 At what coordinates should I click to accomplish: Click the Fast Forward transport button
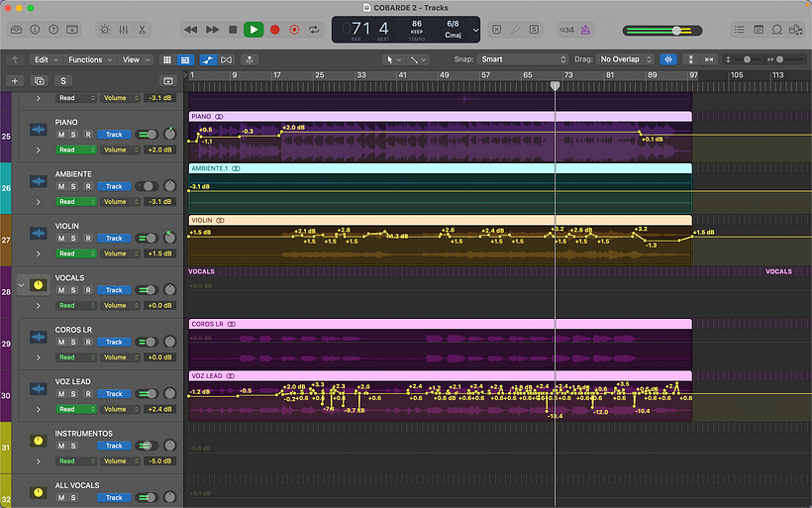pos(212,30)
